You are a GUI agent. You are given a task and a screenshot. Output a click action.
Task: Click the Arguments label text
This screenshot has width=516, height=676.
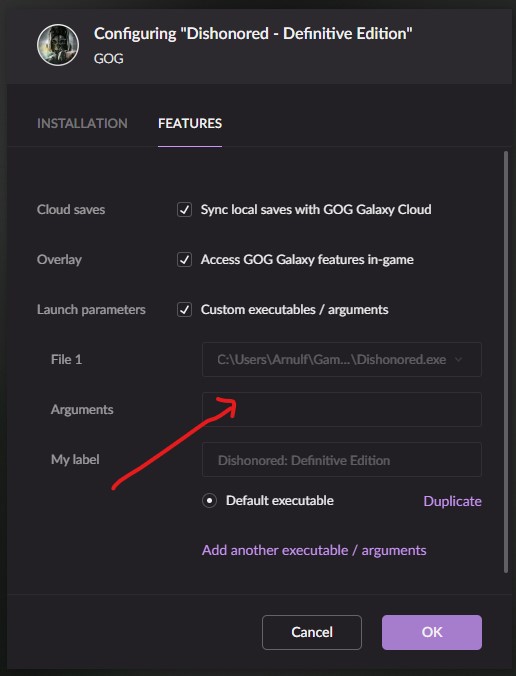coord(82,410)
